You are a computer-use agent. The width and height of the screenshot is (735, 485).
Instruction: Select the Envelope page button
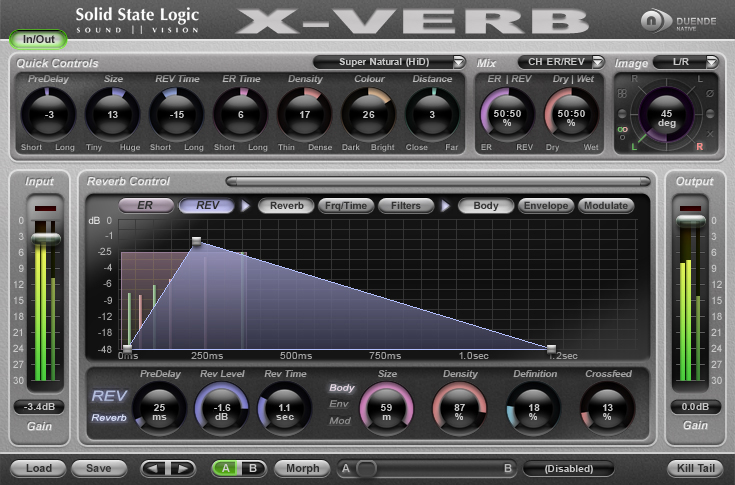click(545, 206)
